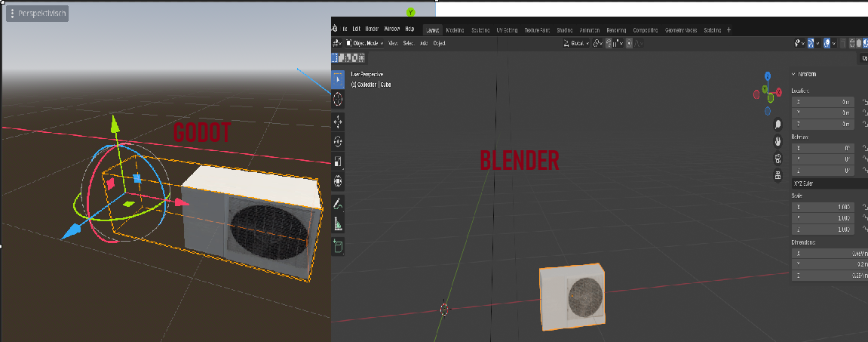This screenshot has height=342, width=868.
Task: Click the red X-axis arrow of Godot gizmo
Action: tap(182, 203)
